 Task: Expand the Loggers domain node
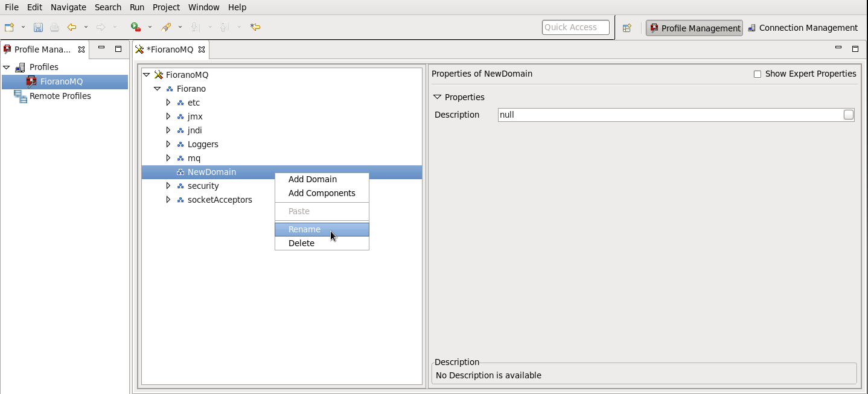(168, 144)
